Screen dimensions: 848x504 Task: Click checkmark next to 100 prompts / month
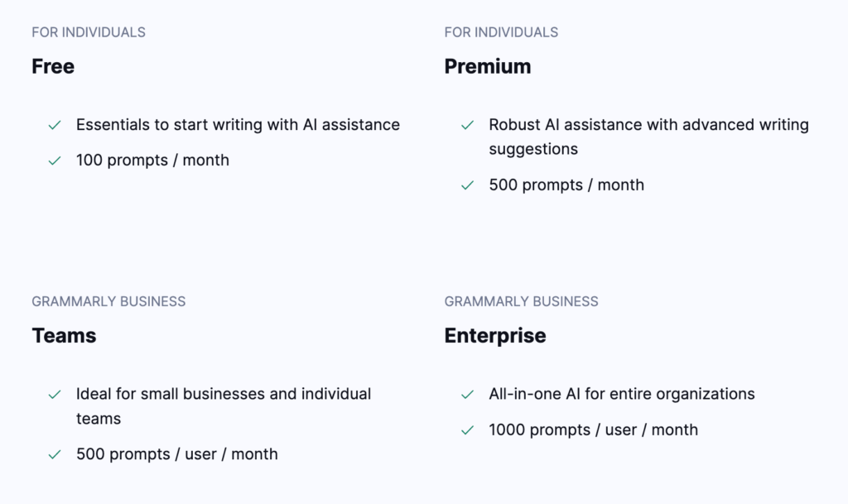coord(55,161)
